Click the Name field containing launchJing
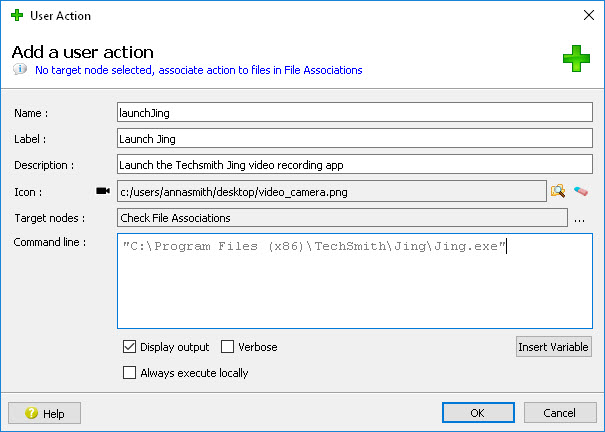 [354, 113]
